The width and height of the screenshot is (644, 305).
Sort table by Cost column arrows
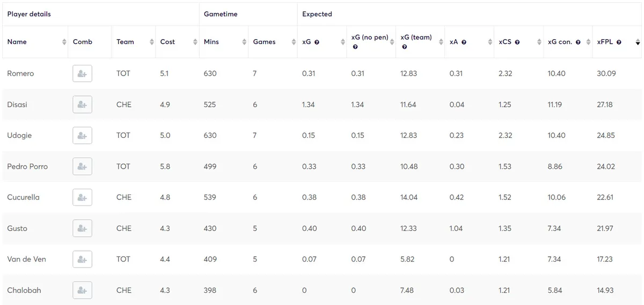point(195,42)
